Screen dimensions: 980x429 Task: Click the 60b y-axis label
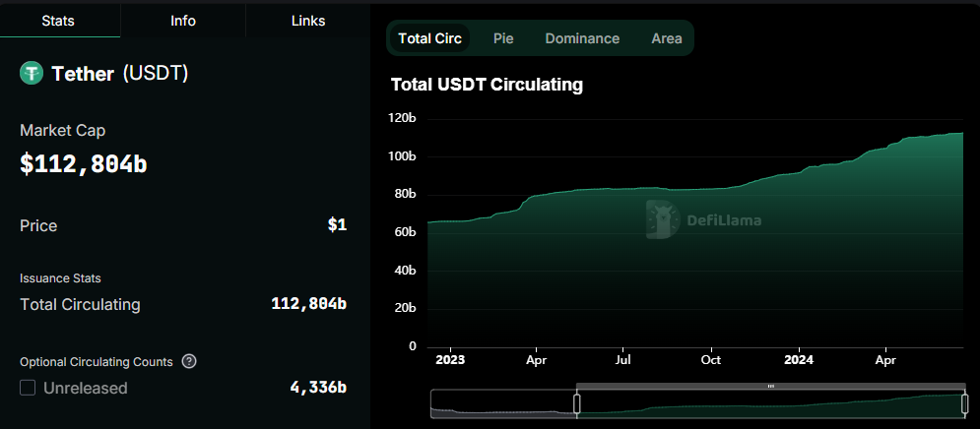[405, 232]
